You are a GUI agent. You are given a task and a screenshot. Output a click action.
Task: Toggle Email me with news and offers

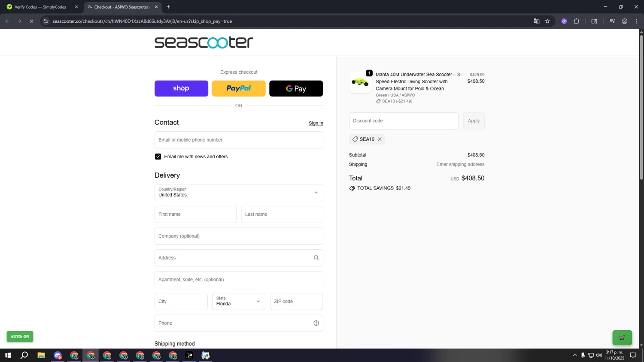(158, 157)
